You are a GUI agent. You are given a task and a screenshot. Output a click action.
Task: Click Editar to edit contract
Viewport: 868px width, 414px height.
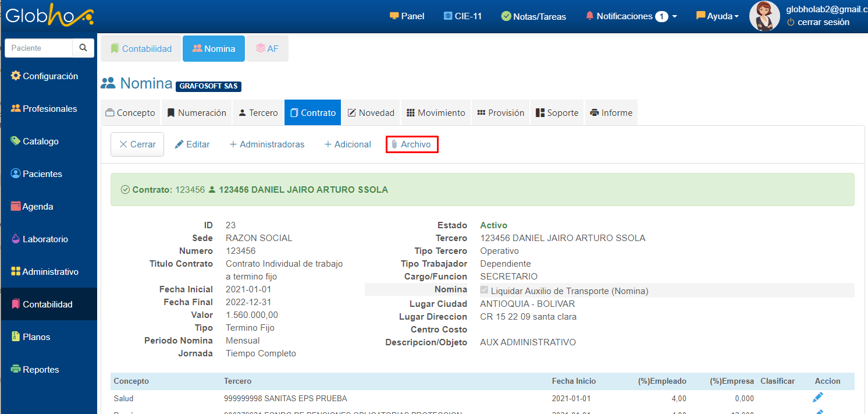click(x=192, y=144)
